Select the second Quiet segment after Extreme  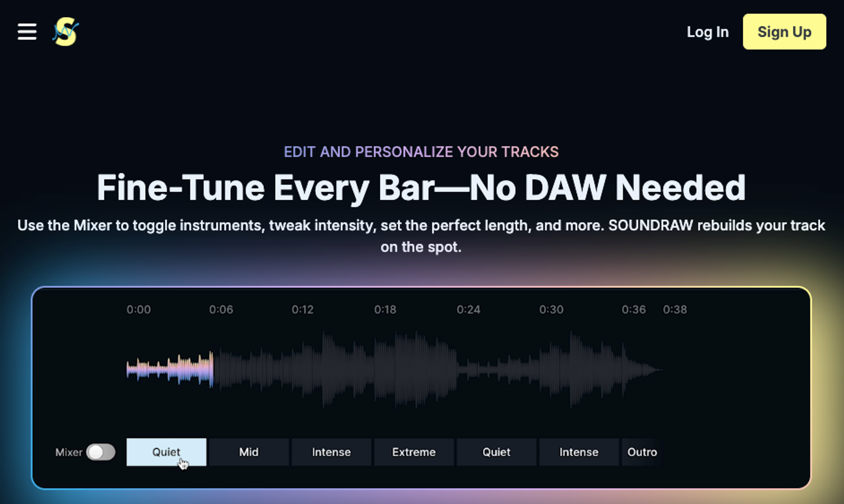pyautogui.click(x=496, y=452)
